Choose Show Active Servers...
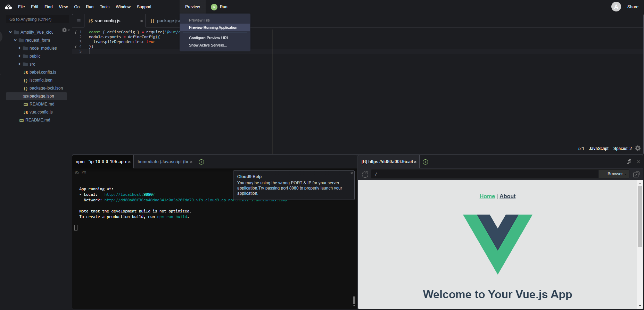Image resolution: width=644 pixels, height=310 pixels. pyautogui.click(x=215, y=45)
